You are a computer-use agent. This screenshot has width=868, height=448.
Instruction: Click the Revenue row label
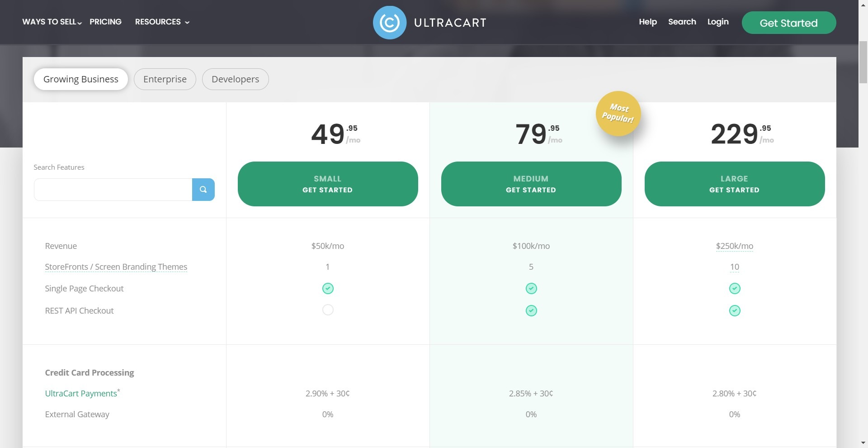coord(61,246)
